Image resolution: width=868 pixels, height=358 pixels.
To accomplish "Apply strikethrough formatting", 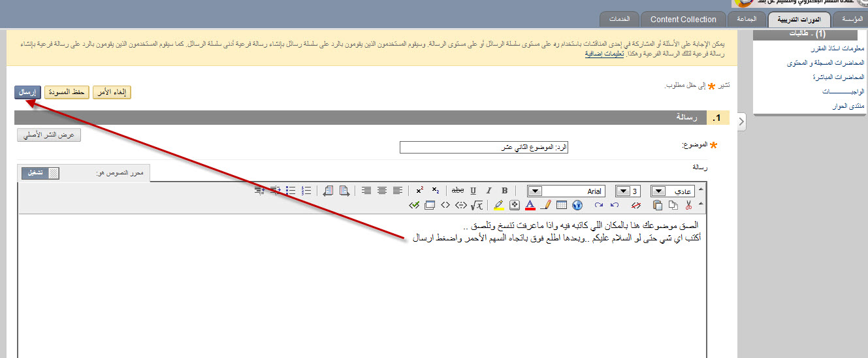I will click(x=458, y=191).
